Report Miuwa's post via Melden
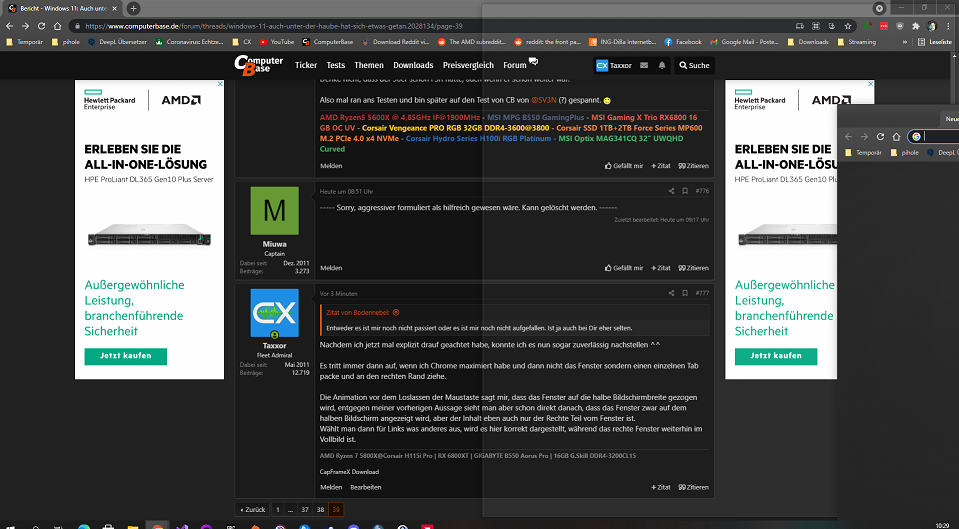 pyautogui.click(x=331, y=268)
